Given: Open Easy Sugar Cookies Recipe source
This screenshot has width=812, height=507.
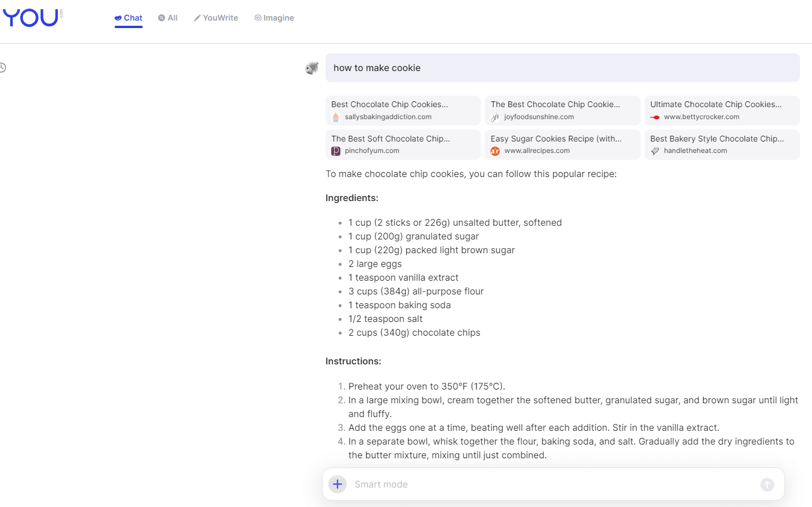Looking at the screenshot, I should 562,144.
